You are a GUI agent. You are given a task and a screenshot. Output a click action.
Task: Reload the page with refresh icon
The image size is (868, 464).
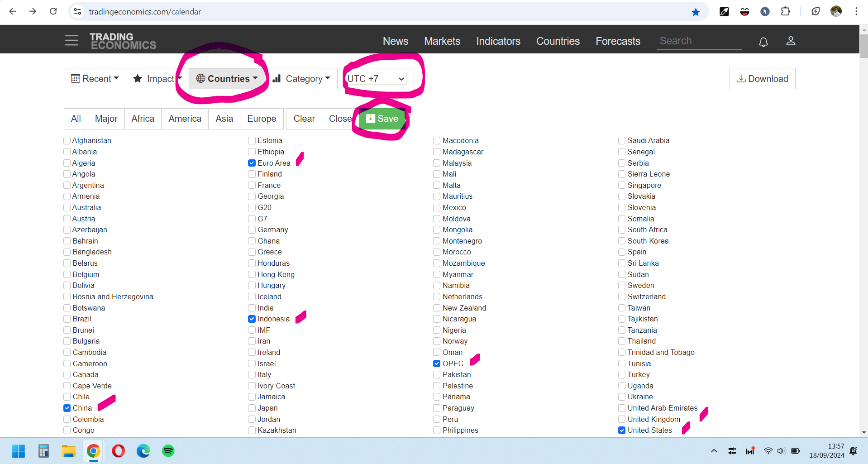click(53, 11)
